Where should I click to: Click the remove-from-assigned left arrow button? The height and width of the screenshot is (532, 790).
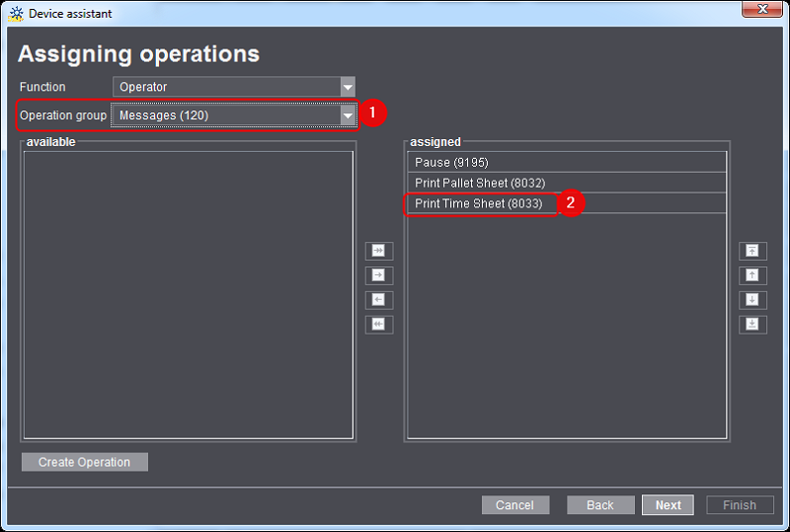click(379, 300)
